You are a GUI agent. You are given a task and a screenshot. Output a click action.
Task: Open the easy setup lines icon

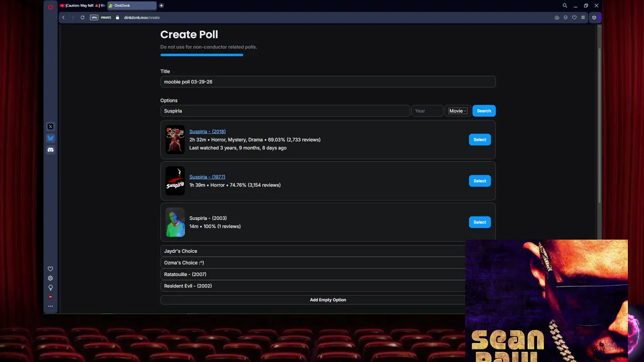coord(583,18)
